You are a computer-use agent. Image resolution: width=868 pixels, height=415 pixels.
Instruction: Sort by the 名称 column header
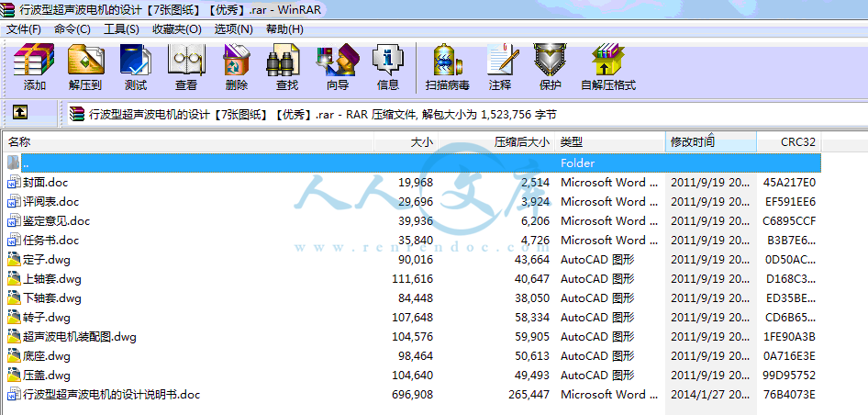pos(189,141)
